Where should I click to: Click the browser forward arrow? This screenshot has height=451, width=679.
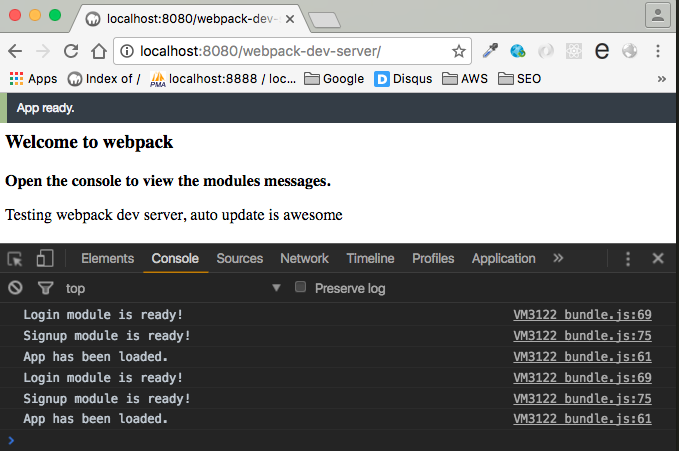(43, 51)
